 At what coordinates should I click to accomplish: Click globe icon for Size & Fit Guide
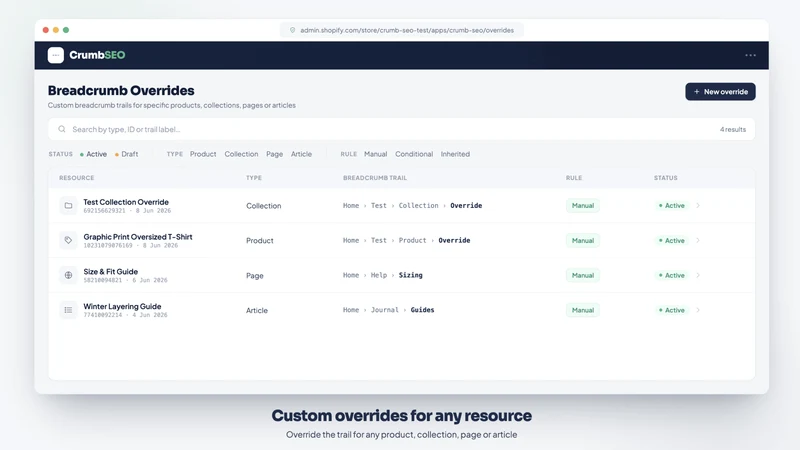(x=68, y=275)
